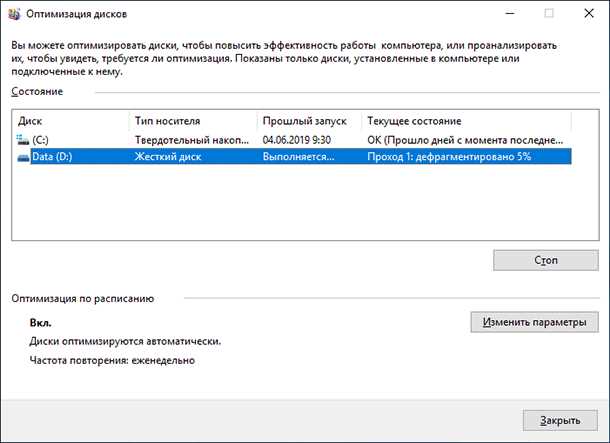Click the Частота повторения: еженедельно text
This screenshot has width=610, height=443.
112,360
